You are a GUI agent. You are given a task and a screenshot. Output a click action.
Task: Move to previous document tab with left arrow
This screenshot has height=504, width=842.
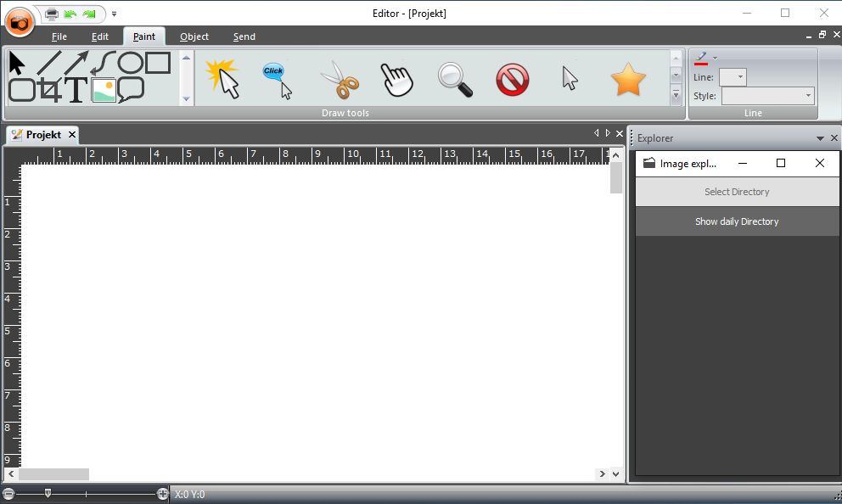point(596,133)
